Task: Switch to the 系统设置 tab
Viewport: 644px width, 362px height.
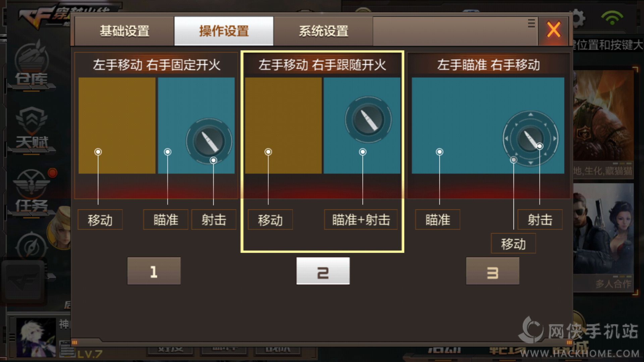Action: click(x=323, y=31)
